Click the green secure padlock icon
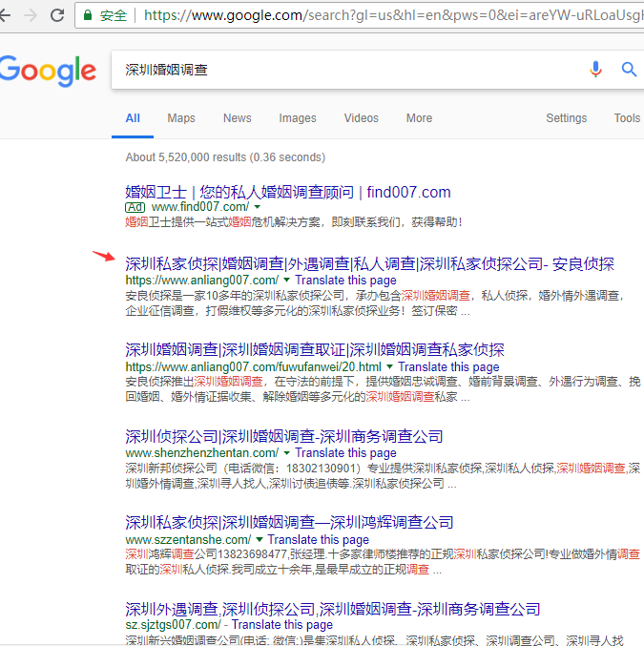The height and width of the screenshot is (646, 644). [88, 15]
